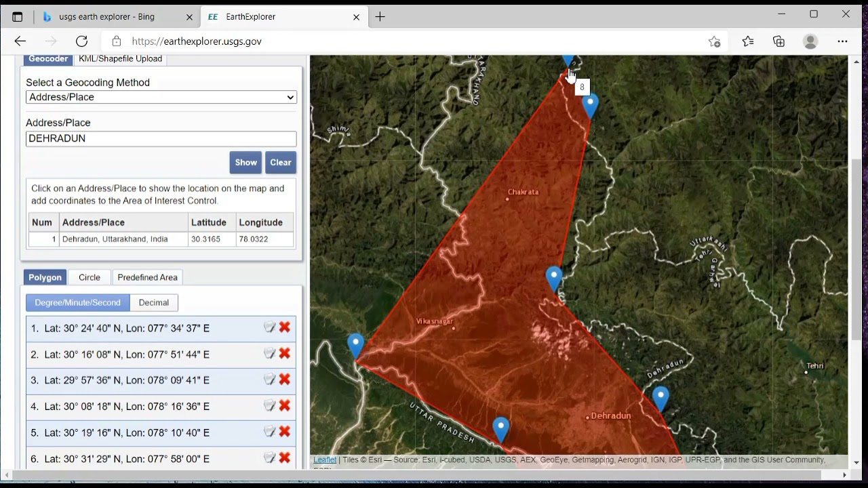868x488 pixels.
Task: Click the Show button
Action: [245, 163]
